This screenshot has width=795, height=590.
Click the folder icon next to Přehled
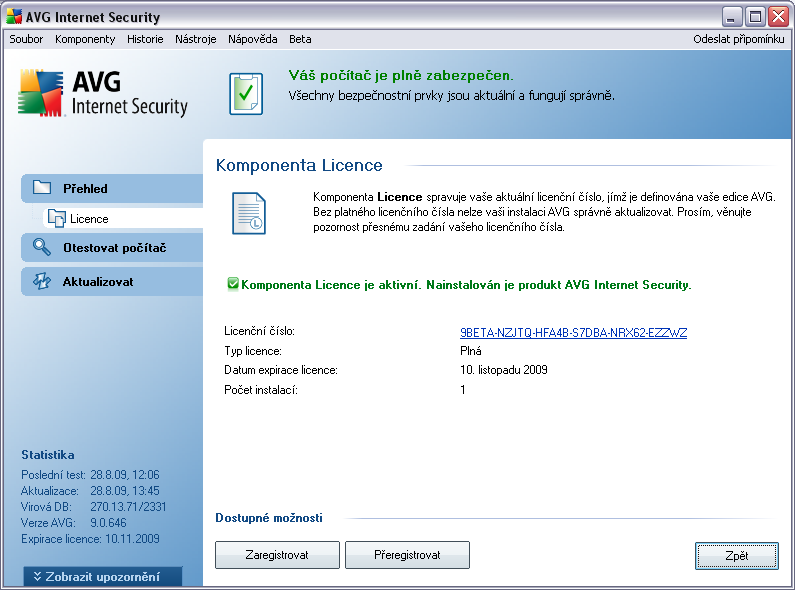(42, 188)
